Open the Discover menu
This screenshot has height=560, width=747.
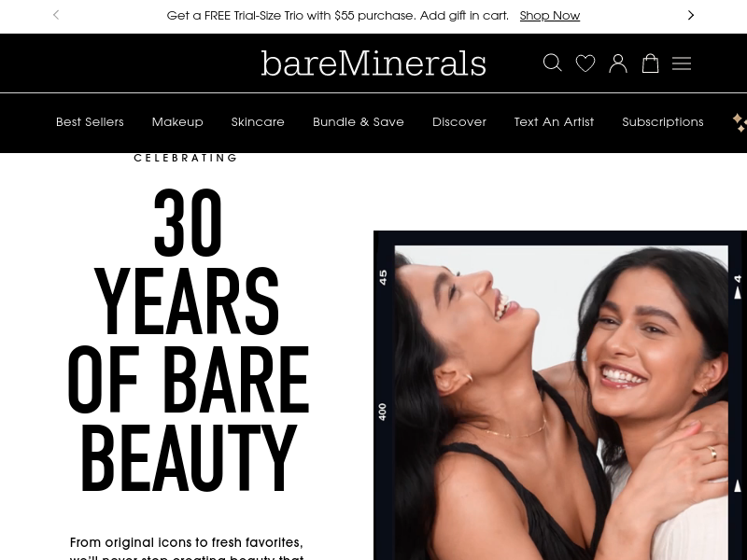[459, 122]
